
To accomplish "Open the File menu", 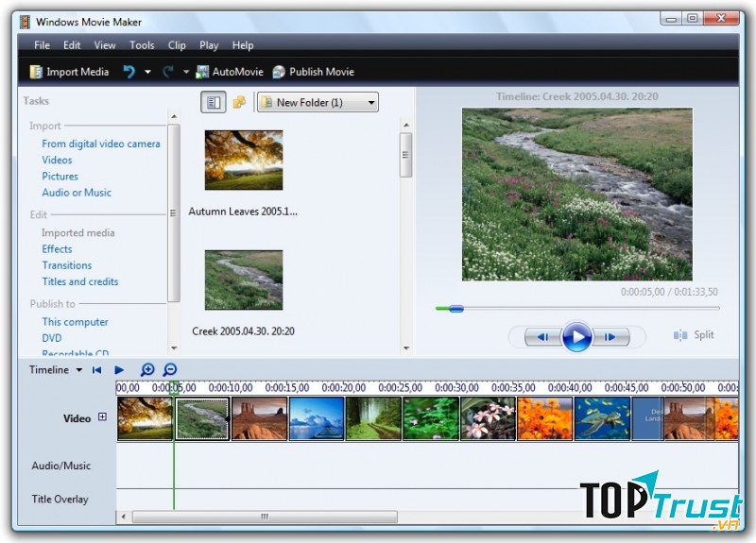I will tap(42, 45).
